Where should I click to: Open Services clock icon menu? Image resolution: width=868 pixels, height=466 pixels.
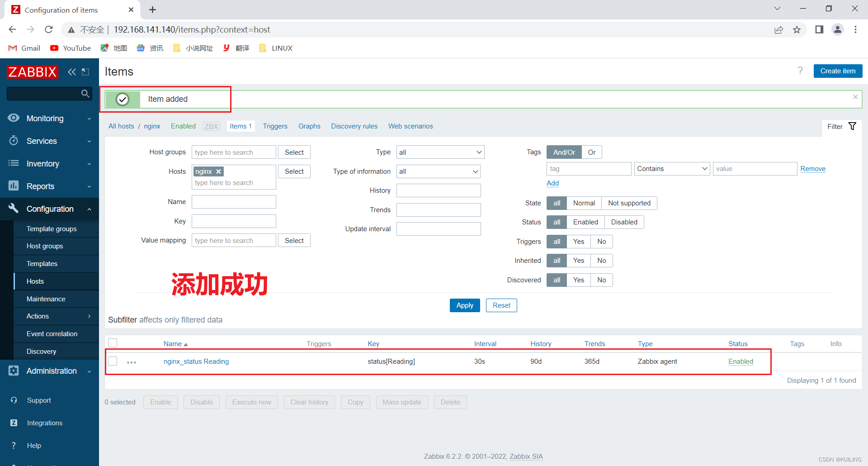point(14,141)
